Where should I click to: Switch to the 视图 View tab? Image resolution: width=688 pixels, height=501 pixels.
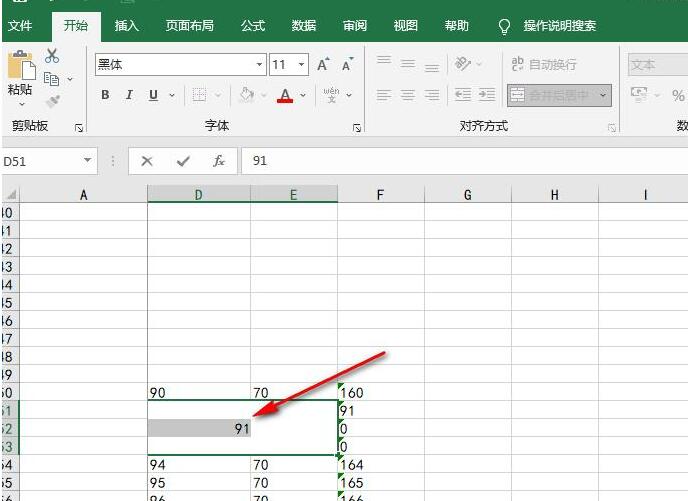point(405,26)
